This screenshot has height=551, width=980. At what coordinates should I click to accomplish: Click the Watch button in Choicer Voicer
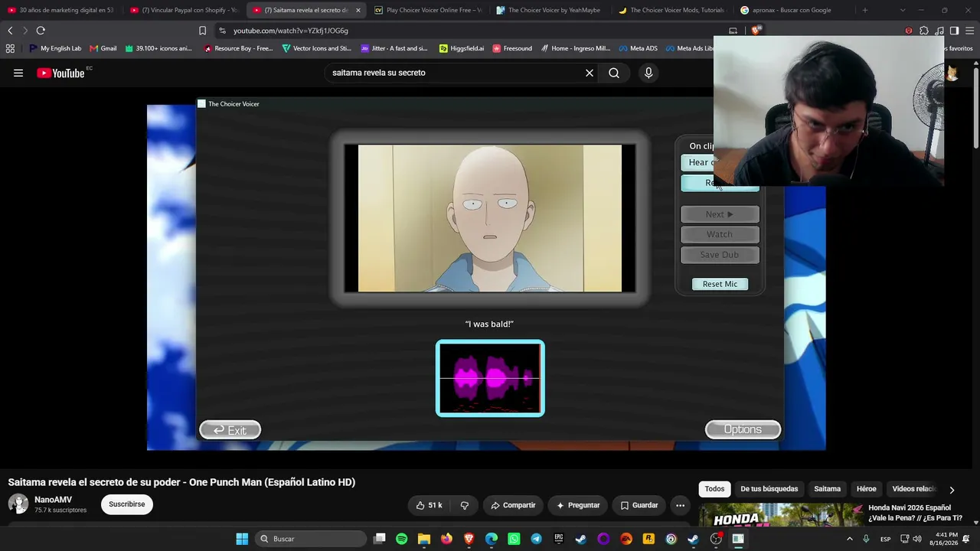tap(720, 234)
